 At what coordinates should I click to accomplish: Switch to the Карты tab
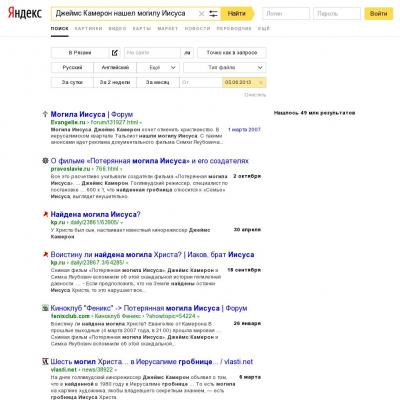tap(142, 29)
